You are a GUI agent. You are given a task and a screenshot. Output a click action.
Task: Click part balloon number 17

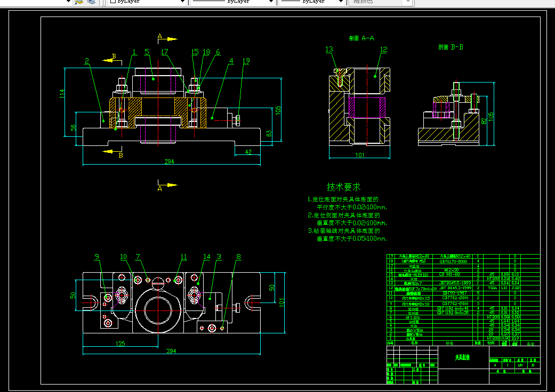point(165,52)
